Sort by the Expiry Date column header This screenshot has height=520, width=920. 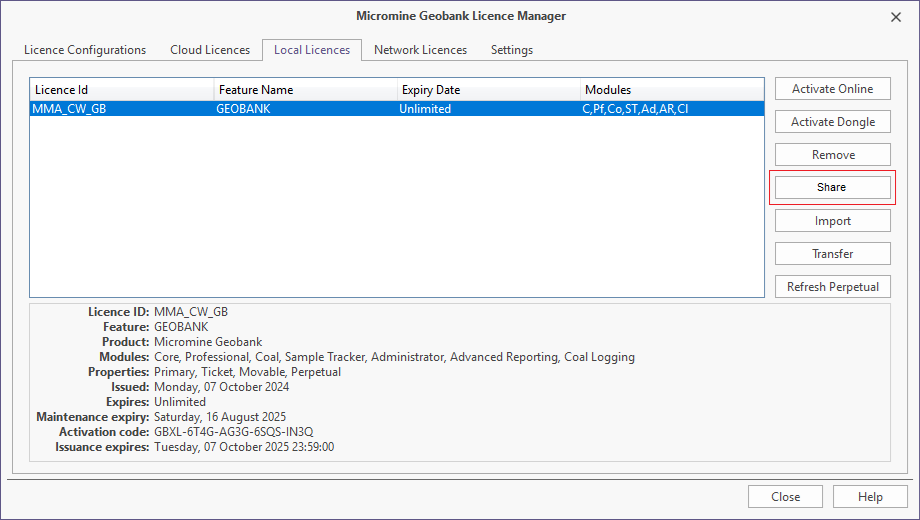click(x=489, y=90)
